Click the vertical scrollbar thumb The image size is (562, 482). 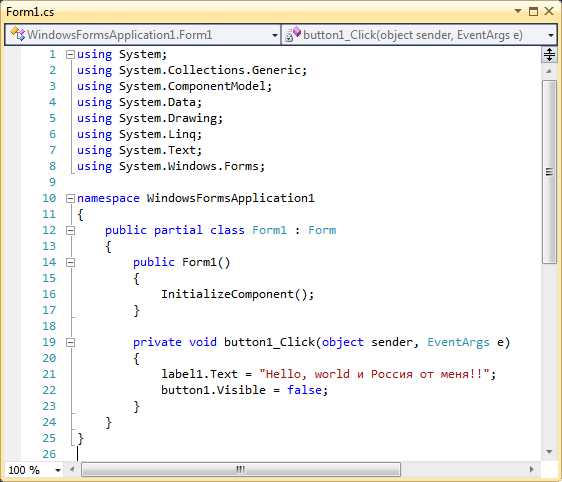pos(549,172)
